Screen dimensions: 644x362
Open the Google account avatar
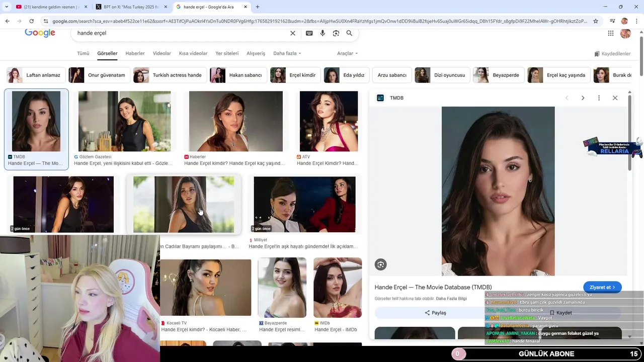click(x=625, y=33)
